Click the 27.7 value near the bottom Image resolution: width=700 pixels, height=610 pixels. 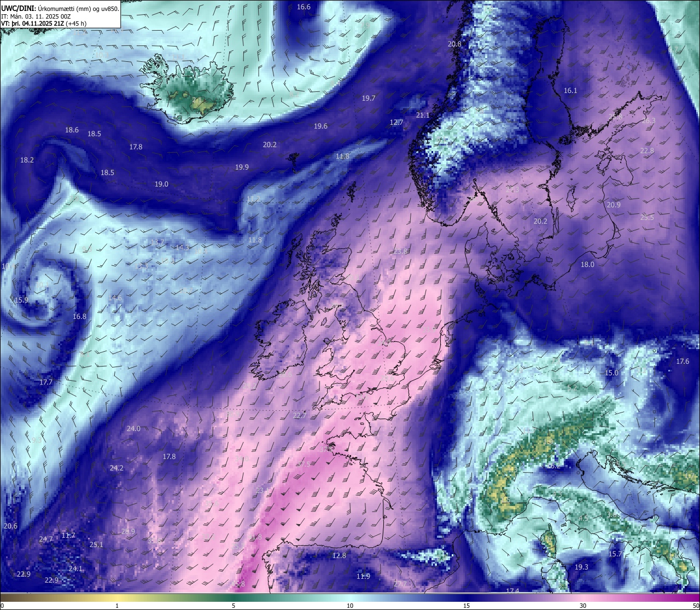click(400, 584)
